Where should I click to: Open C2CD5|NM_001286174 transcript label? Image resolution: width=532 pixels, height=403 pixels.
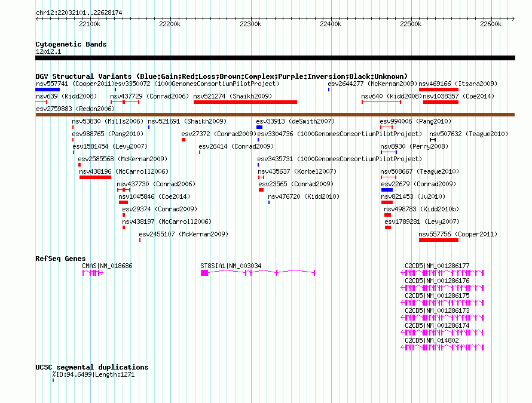click(437, 326)
